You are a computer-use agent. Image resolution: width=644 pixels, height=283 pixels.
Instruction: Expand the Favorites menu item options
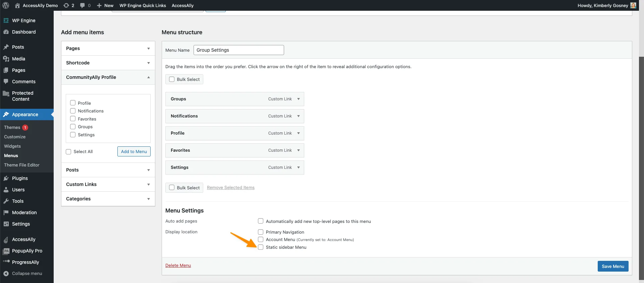coord(299,150)
